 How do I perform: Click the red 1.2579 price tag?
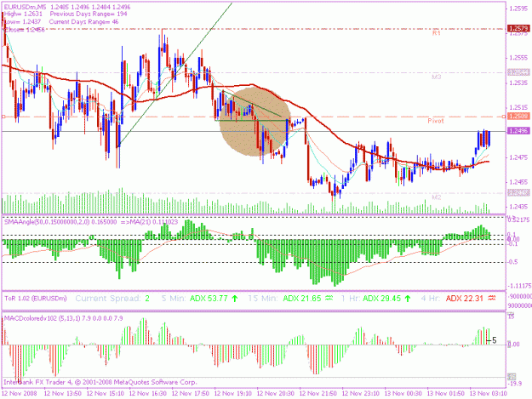(x=518, y=28)
